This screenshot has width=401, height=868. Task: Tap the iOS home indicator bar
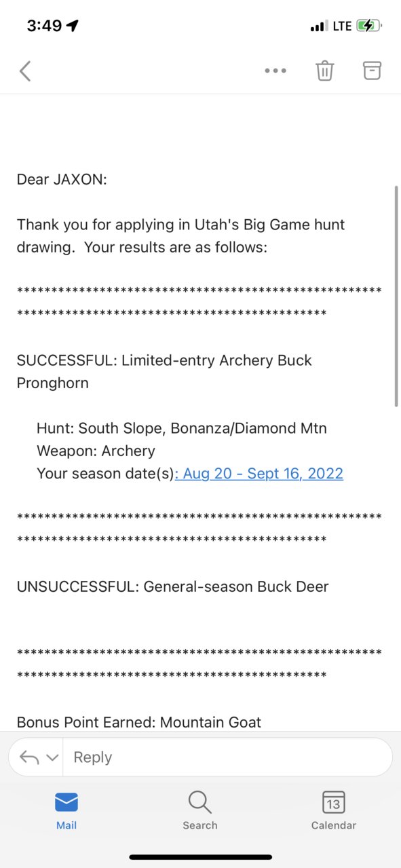200,857
